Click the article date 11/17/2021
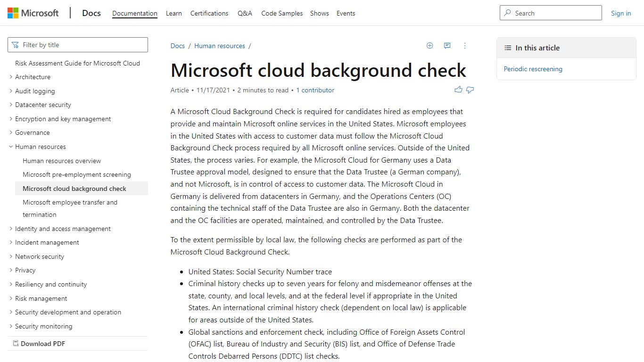The height and width of the screenshot is (362, 644). tap(213, 90)
